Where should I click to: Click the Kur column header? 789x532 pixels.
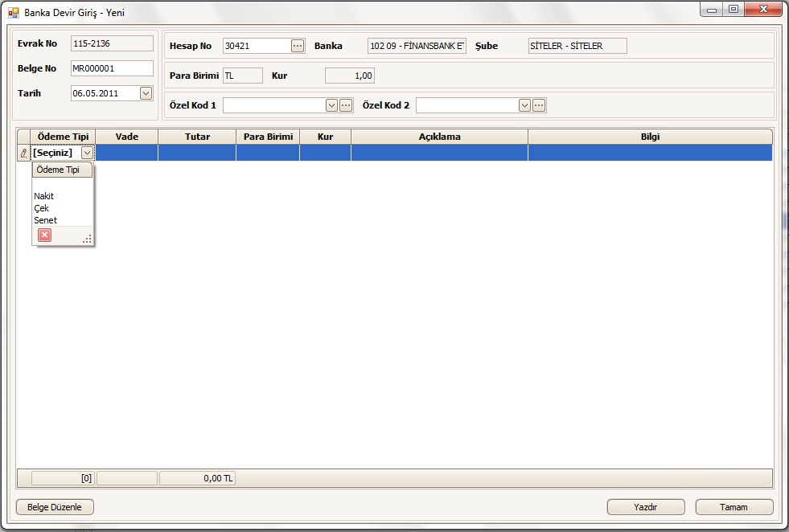click(x=326, y=137)
